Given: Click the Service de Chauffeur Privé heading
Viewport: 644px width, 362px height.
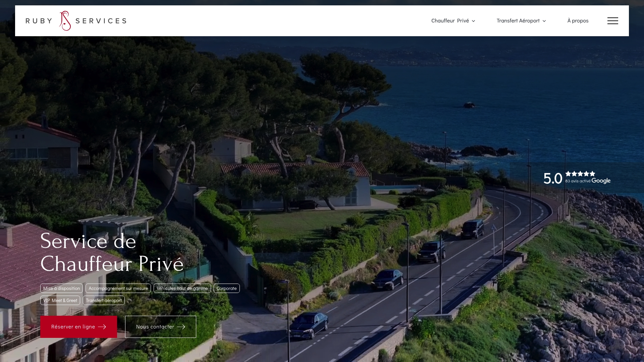Looking at the screenshot, I should coord(112,252).
